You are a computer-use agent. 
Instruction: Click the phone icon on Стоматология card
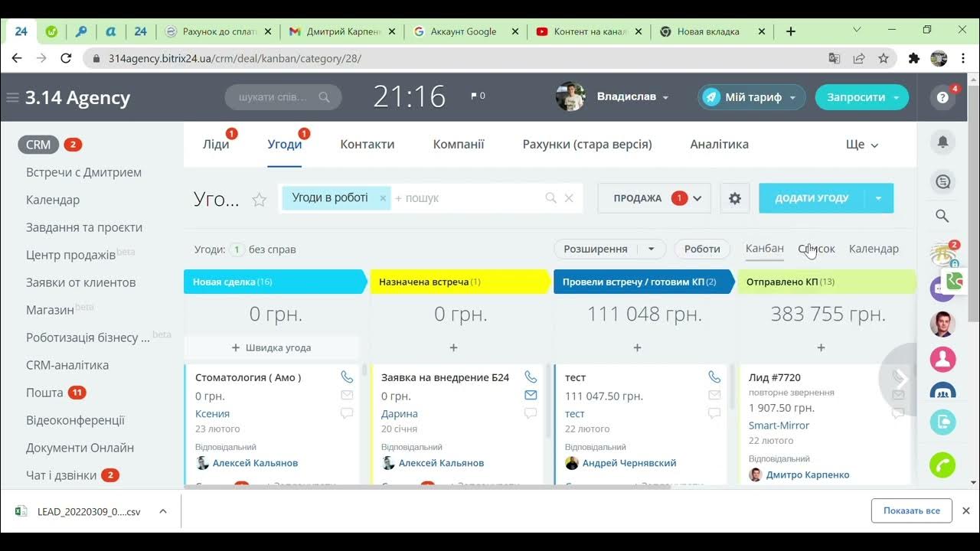click(347, 377)
